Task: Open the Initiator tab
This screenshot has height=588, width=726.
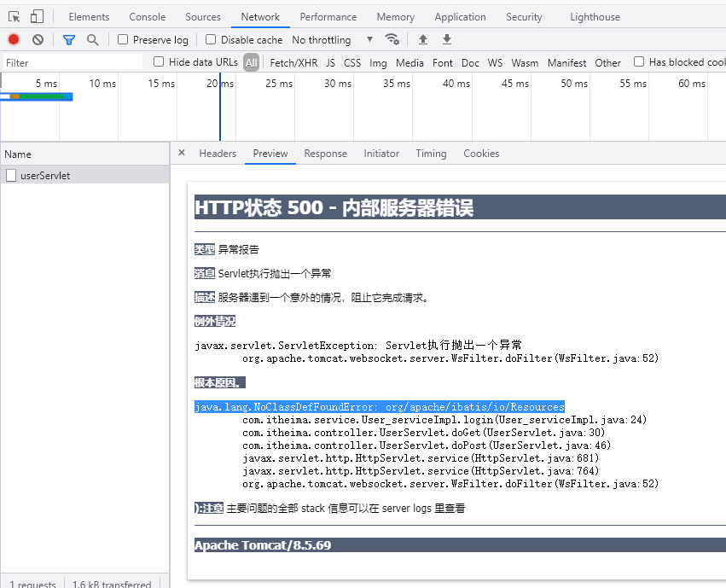Action: (381, 154)
